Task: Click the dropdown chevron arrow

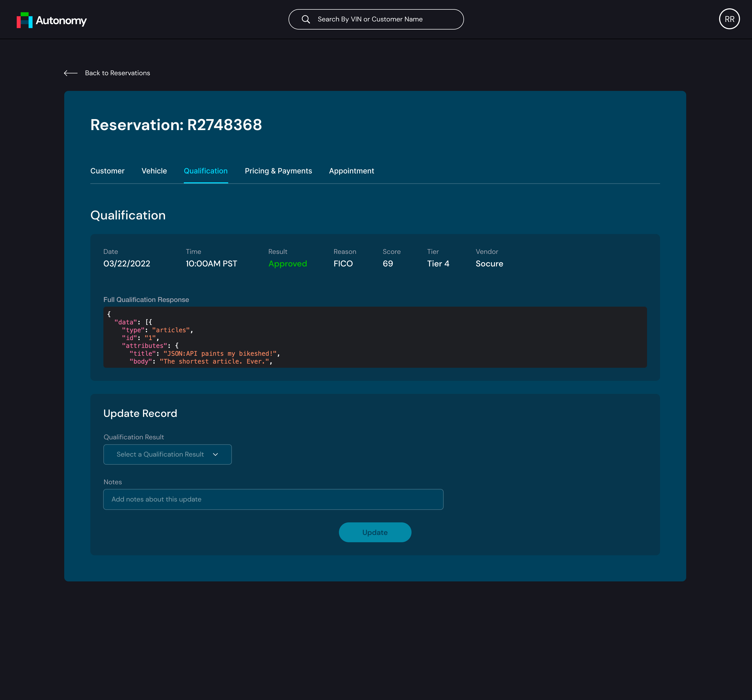Action: 216,454
